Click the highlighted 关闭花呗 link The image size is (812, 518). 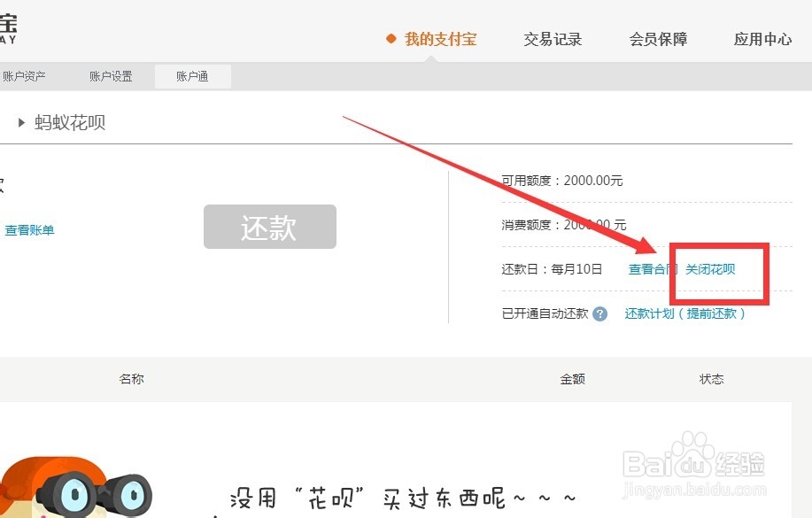click(x=709, y=270)
